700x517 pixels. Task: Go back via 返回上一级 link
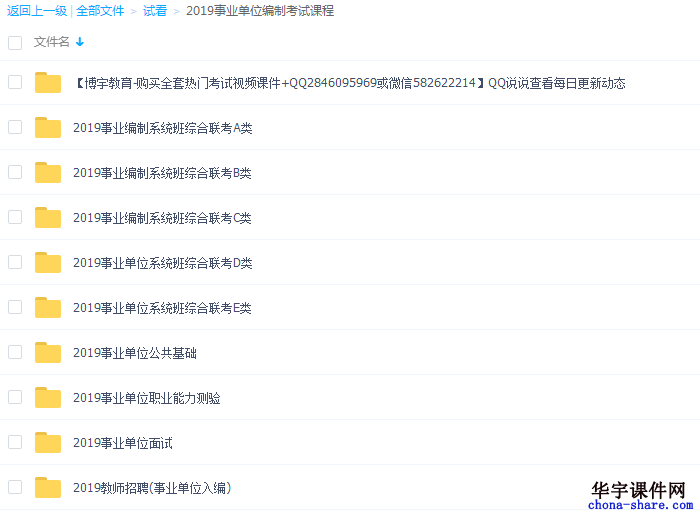37,11
